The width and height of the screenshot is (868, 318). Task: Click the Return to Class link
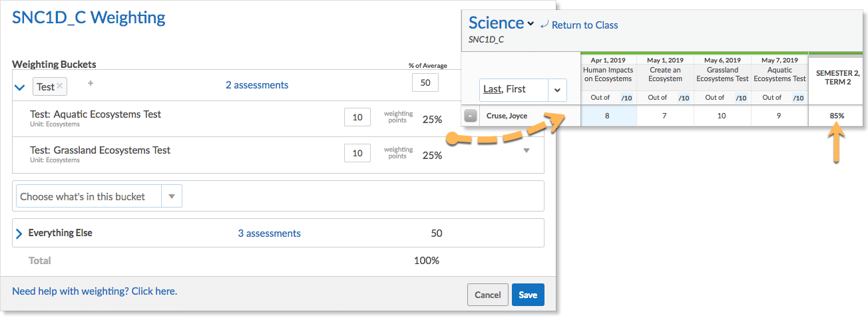[x=578, y=25]
